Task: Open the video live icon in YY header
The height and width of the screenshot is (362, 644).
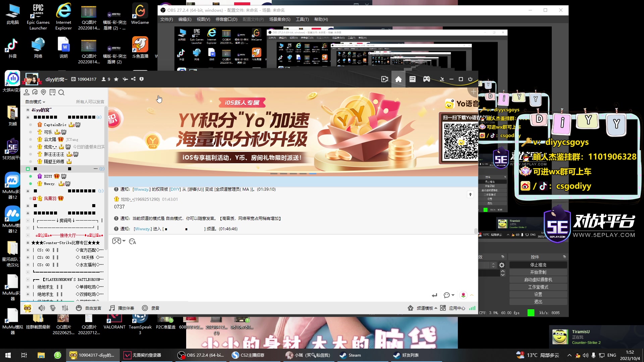Action: click(x=385, y=79)
